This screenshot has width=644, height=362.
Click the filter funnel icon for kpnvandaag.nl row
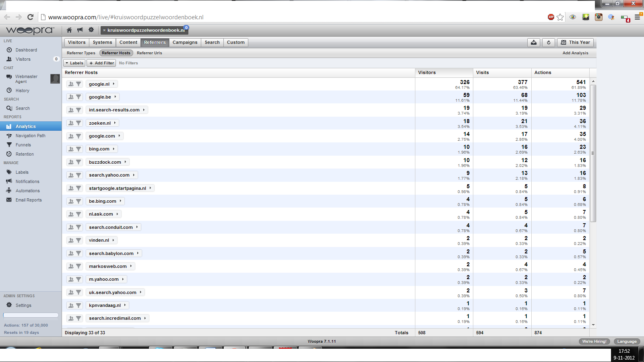pos(78,305)
